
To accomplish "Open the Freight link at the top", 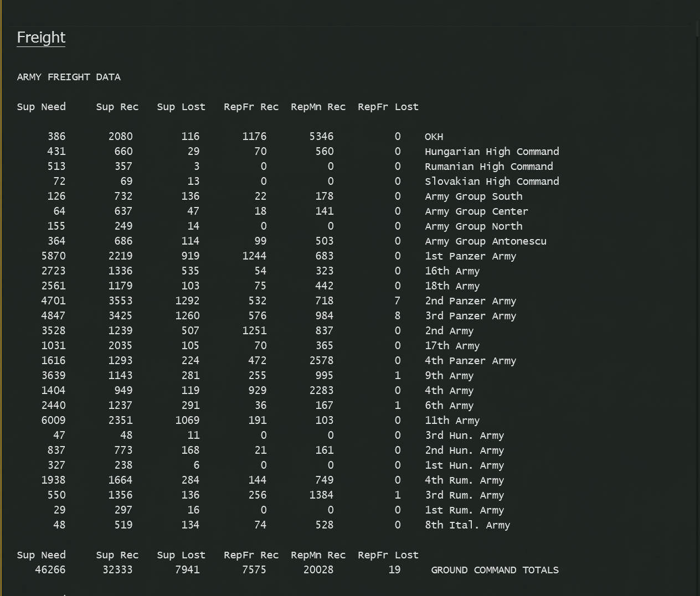I will [41, 37].
